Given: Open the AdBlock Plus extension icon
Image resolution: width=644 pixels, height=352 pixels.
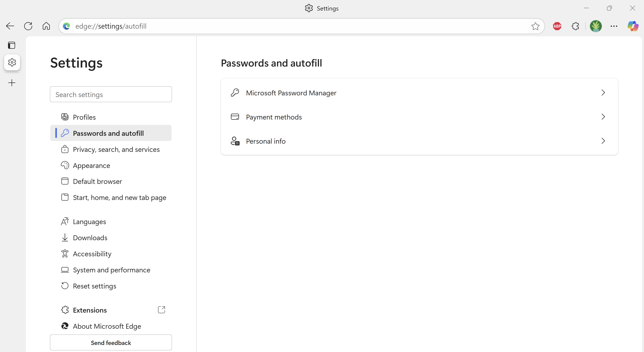Looking at the screenshot, I should pos(557,26).
